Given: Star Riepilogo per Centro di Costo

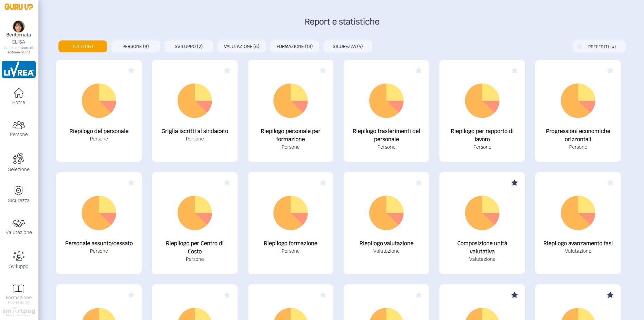Looking at the screenshot, I should pos(227,183).
